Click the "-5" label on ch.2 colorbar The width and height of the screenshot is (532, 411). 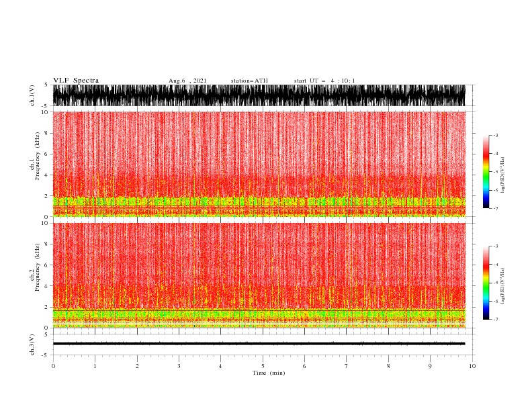coord(495,283)
